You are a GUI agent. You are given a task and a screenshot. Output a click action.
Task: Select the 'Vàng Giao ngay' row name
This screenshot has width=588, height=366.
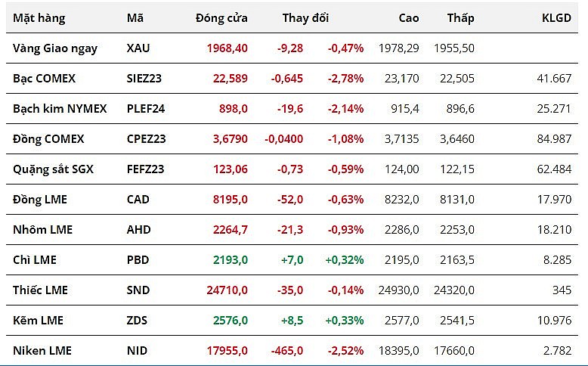(55, 48)
